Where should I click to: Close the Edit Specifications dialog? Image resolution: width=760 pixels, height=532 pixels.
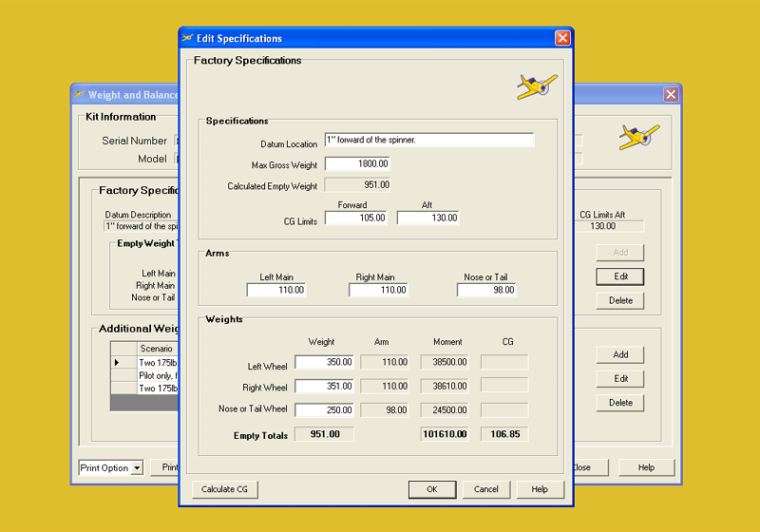[x=562, y=38]
